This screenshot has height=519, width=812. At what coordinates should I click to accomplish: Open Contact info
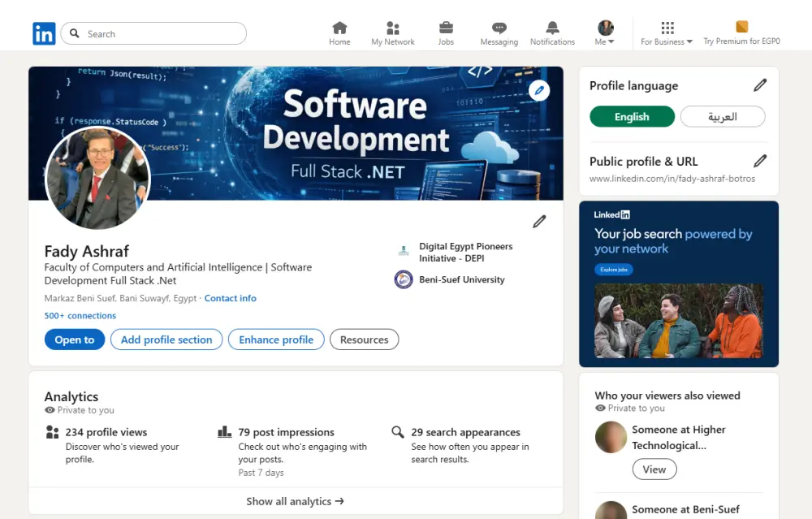230,298
